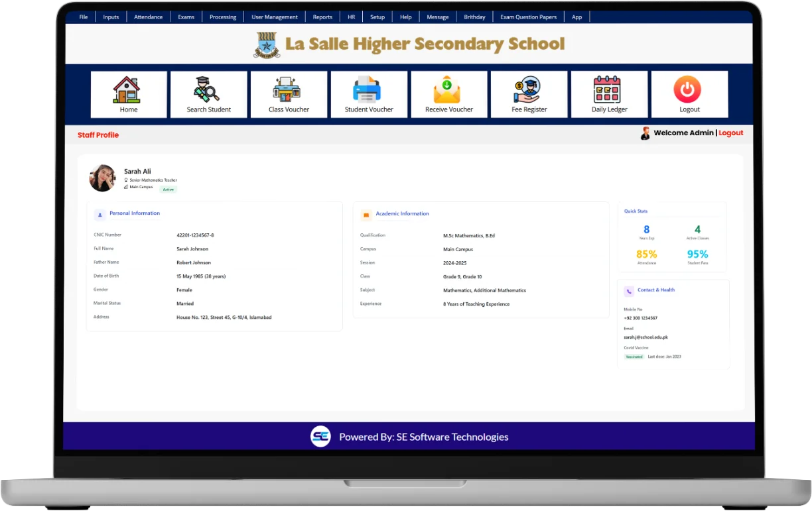Open the HR menu
812x511 pixels.
coord(352,17)
